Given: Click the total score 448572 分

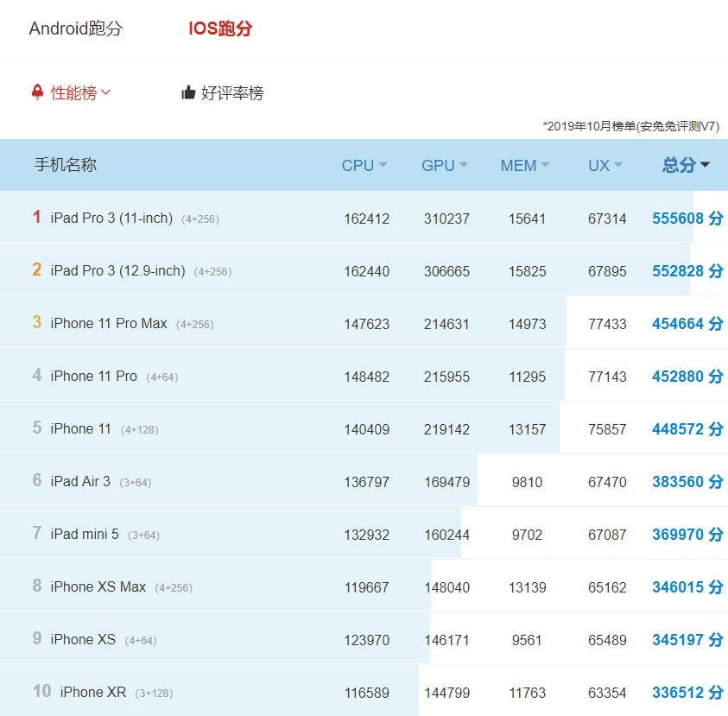Looking at the screenshot, I should [x=687, y=429].
